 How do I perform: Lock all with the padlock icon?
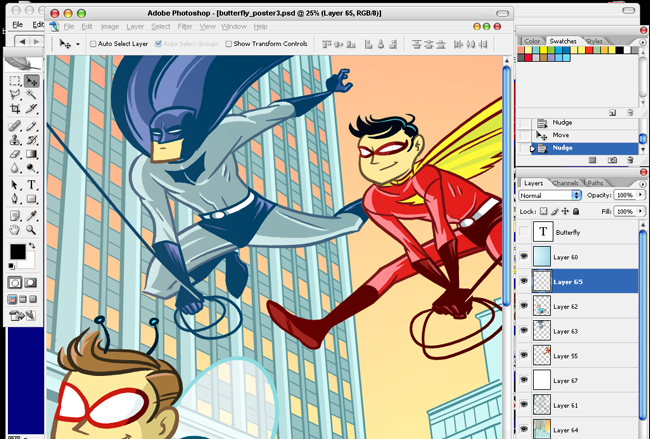click(576, 211)
